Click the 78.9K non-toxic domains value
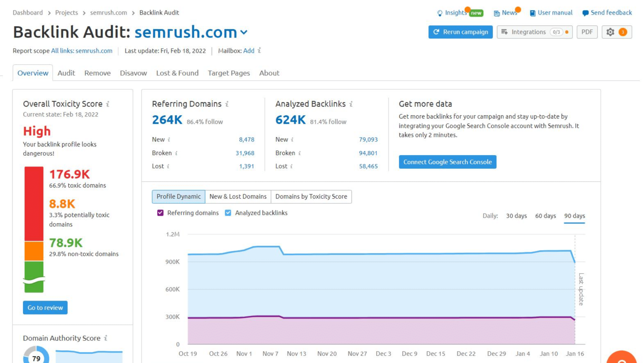The image size is (644, 363). 66,243
